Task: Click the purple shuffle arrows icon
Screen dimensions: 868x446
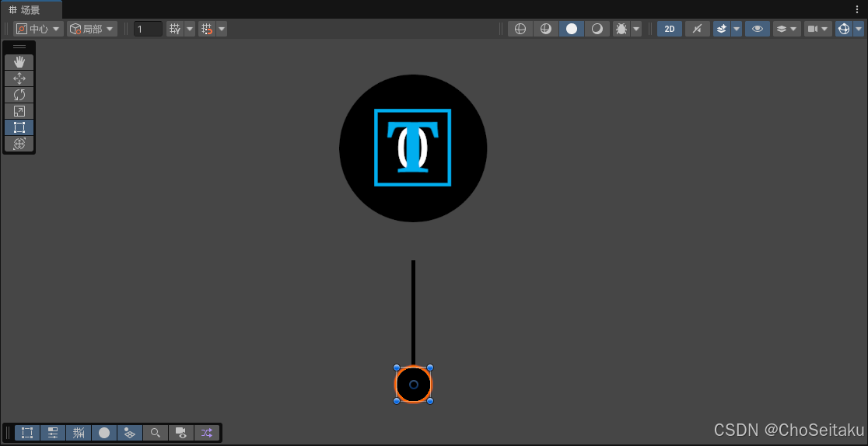Action: point(206,433)
